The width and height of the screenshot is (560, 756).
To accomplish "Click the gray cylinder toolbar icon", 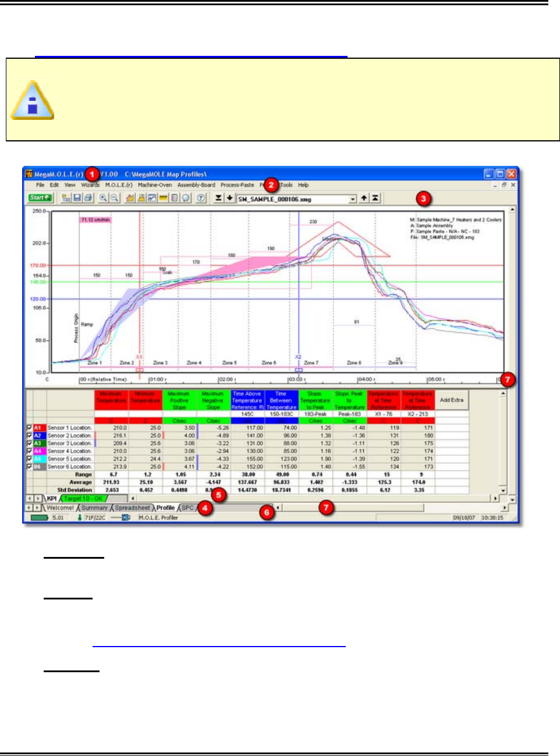I will (174, 198).
